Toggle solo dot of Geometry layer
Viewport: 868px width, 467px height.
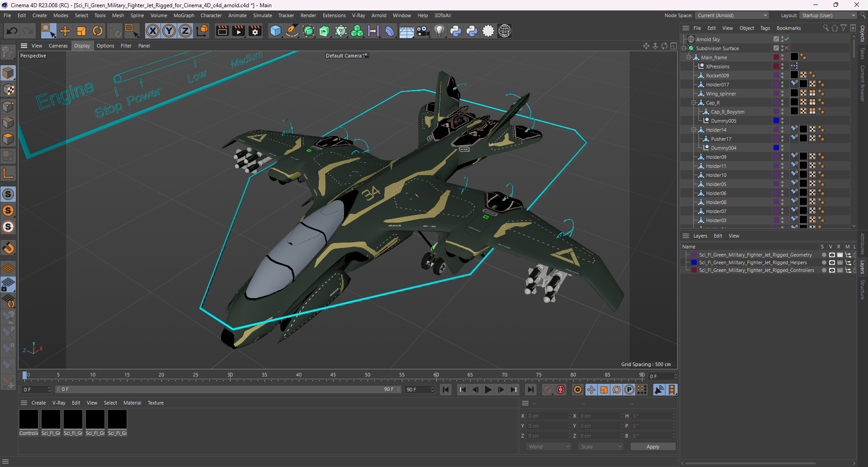(824, 255)
